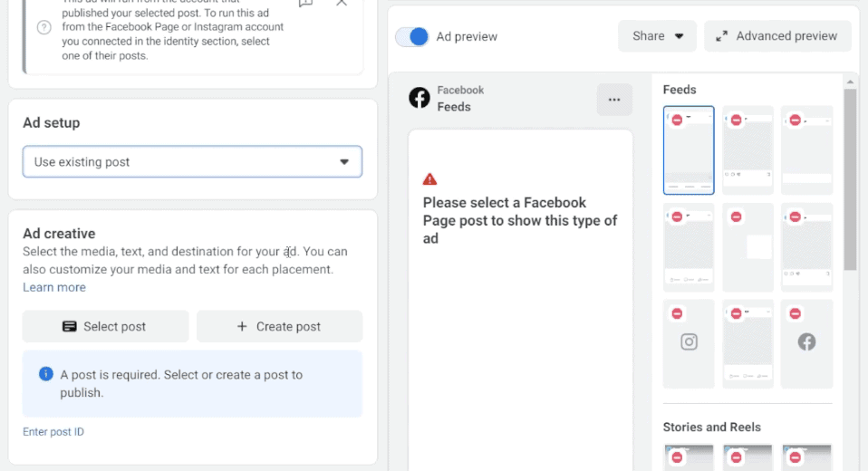
Task: Select the first Stories and Reels thumbnail
Action: point(689,457)
